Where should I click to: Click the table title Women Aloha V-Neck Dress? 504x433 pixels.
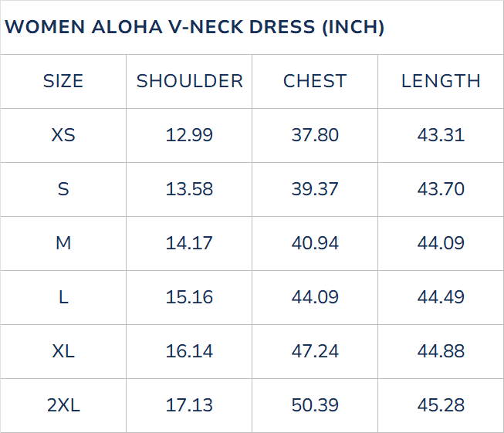[194, 27]
